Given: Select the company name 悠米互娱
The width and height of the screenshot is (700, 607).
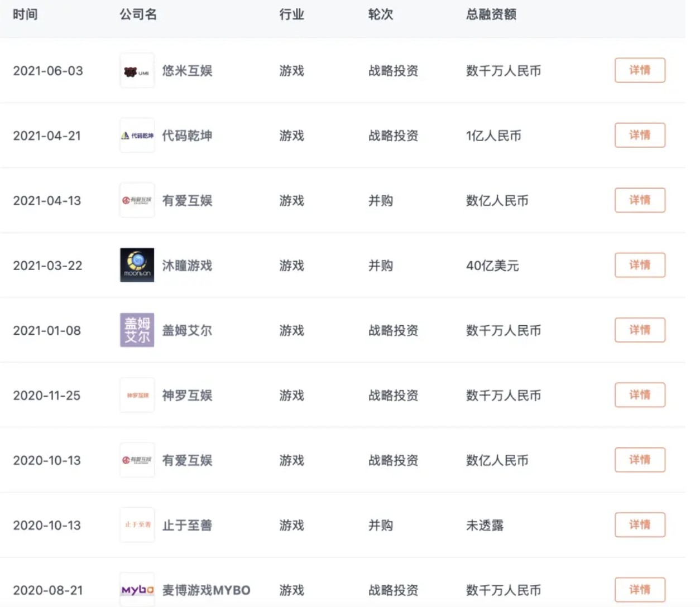Looking at the screenshot, I should tap(187, 71).
